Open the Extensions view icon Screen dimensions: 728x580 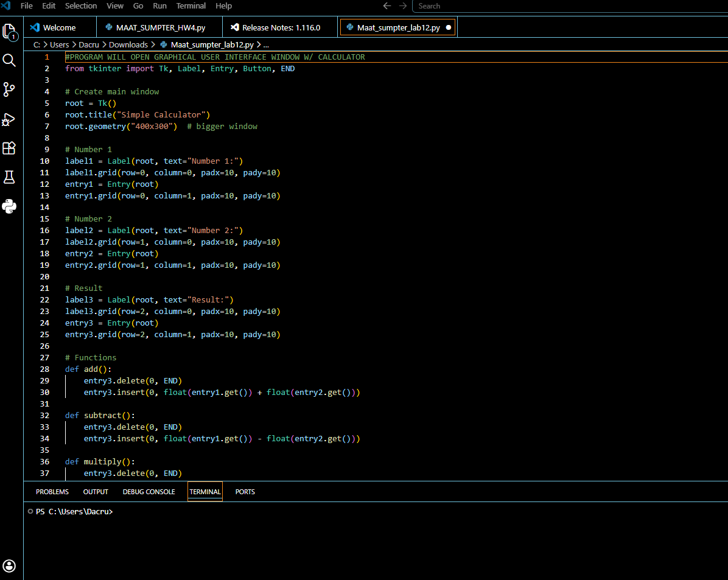(x=9, y=148)
